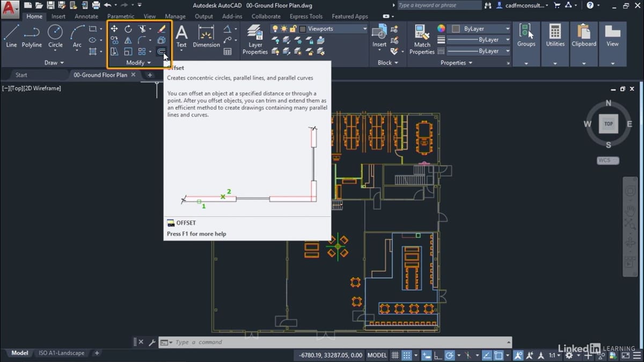
Task: Toggle annotation visibility in status bar
Action: (x=518, y=355)
